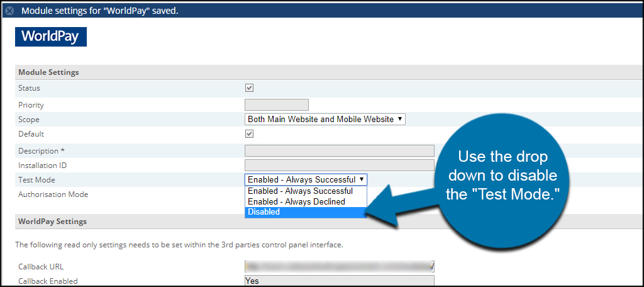Click the "Module settings for WorldPay saved" message

pyautogui.click(x=100, y=11)
